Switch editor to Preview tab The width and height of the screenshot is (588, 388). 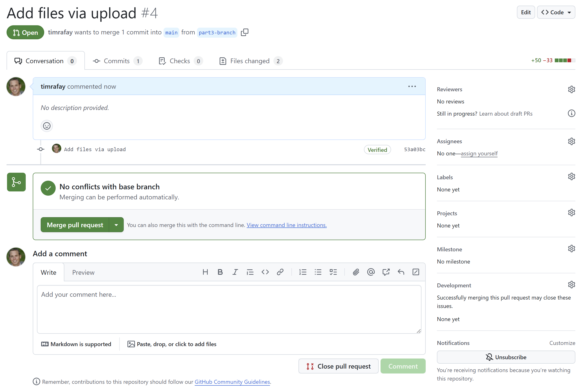pos(83,272)
